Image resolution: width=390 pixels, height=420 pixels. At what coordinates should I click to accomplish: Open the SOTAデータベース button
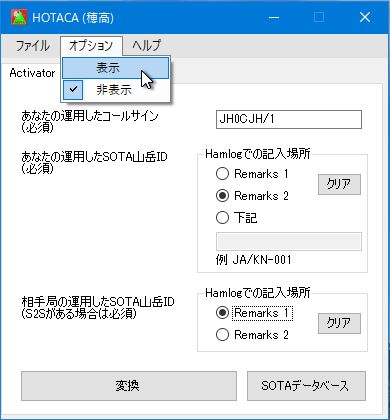coord(306,386)
